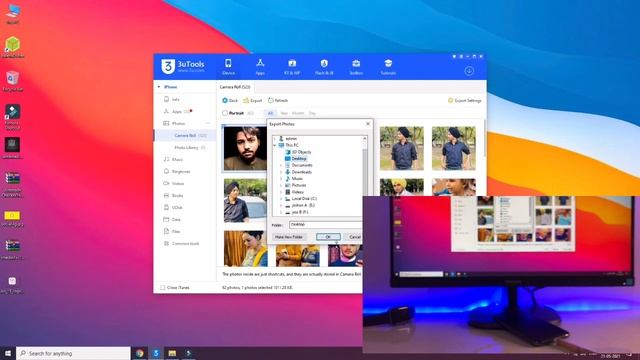Collapse the iPhone device tree

coord(159,87)
